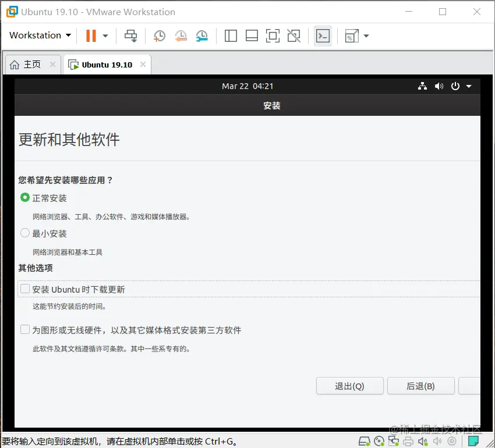495x448 pixels.
Task: Take a snapshot of the virtual machine
Action: (x=159, y=35)
